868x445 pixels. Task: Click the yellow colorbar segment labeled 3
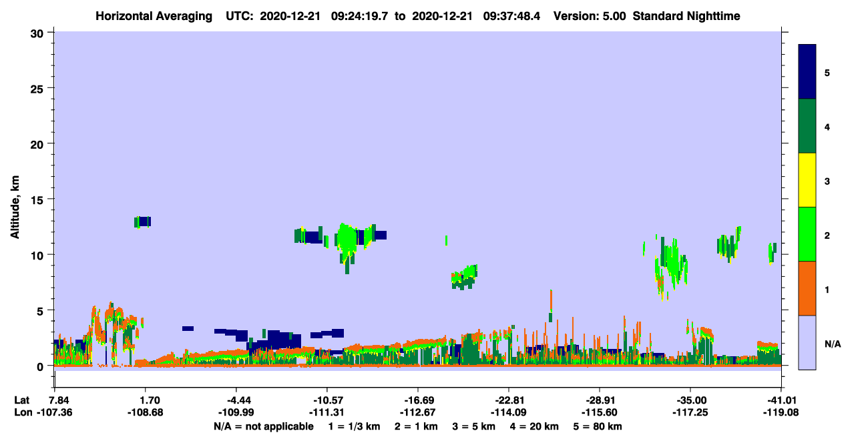[x=807, y=180]
